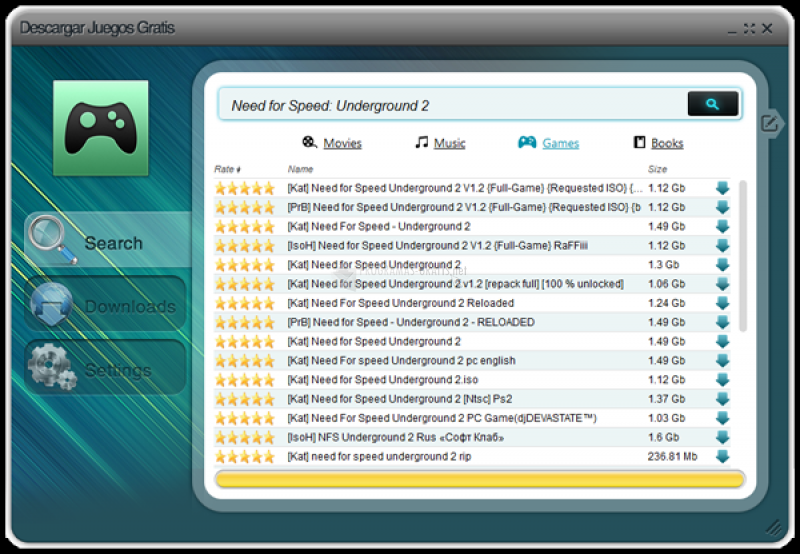
Task: Select the Search sidebar button
Action: pyautogui.click(x=106, y=242)
